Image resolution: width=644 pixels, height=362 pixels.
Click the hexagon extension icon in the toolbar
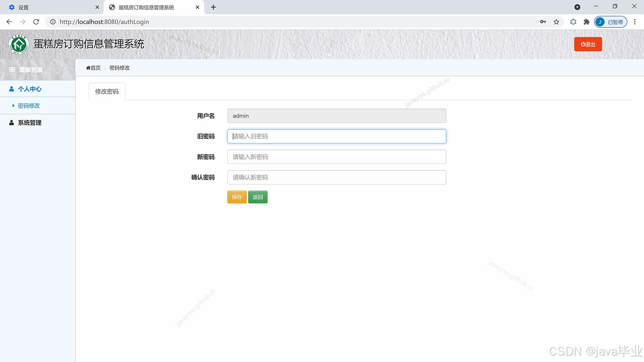[573, 22]
